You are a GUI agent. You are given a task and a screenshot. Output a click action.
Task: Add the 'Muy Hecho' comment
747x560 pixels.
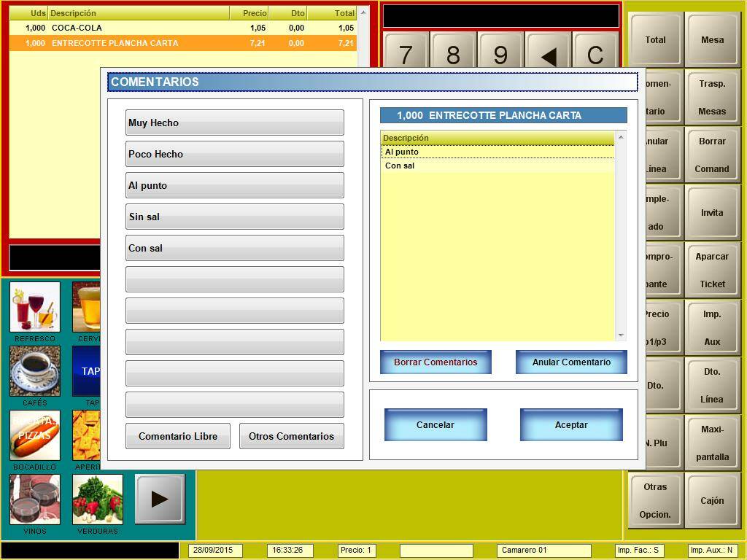pos(234,122)
